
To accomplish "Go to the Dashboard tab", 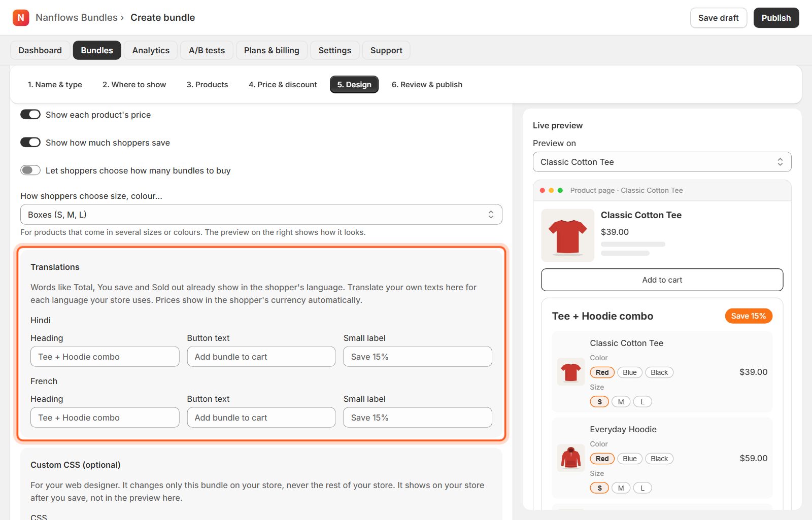I will tap(40, 50).
